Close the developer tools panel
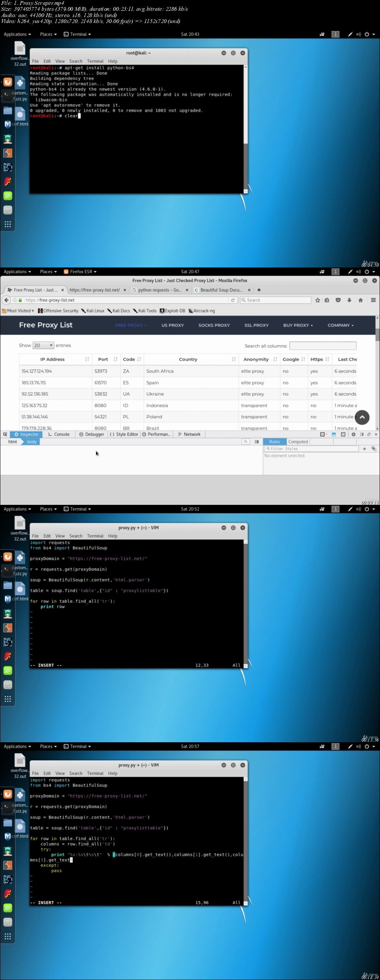 tap(376, 434)
